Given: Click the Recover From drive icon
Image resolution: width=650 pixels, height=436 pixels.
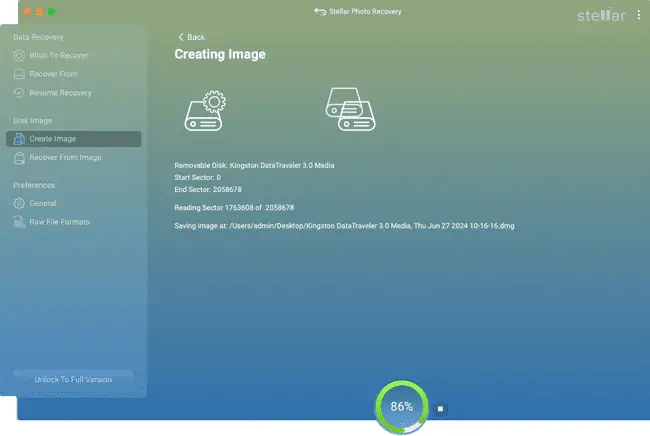Looking at the screenshot, I should click(x=19, y=74).
